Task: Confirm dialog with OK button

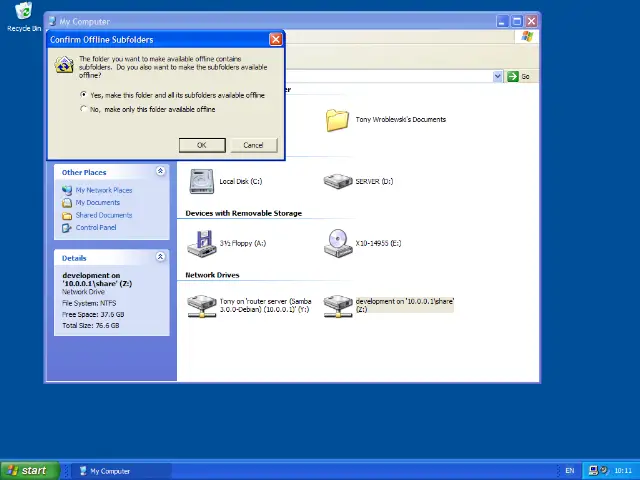Action: coord(202,145)
